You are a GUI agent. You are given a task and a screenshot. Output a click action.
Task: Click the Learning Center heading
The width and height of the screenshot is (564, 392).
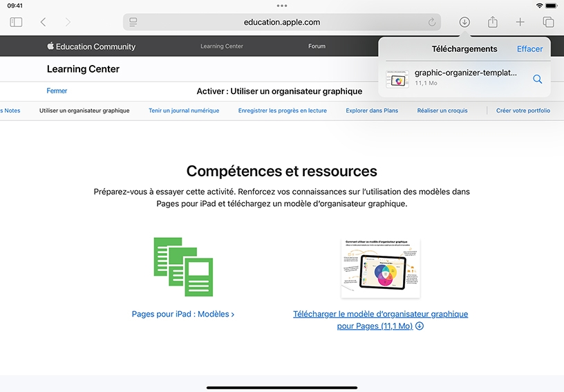click(x=83, y=69)
